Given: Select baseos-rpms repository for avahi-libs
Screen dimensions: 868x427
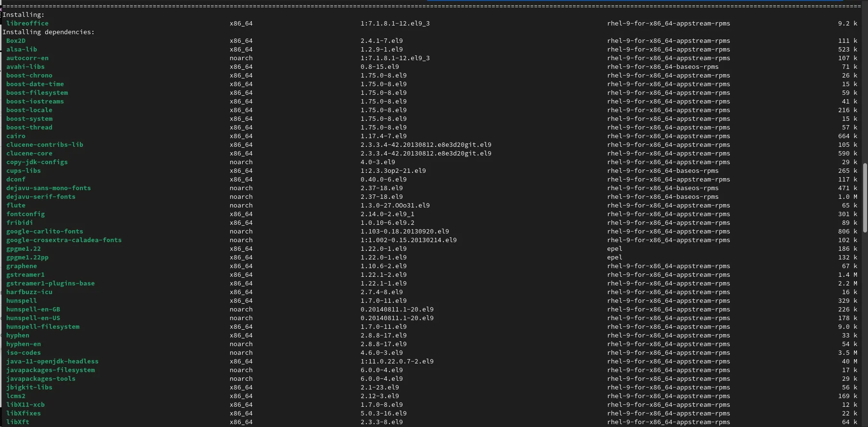Looking at the screenshot, I should [663, 66].
